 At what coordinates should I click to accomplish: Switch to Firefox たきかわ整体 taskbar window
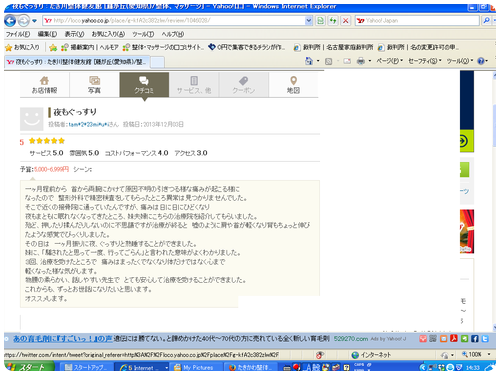(x=252, y=367)
